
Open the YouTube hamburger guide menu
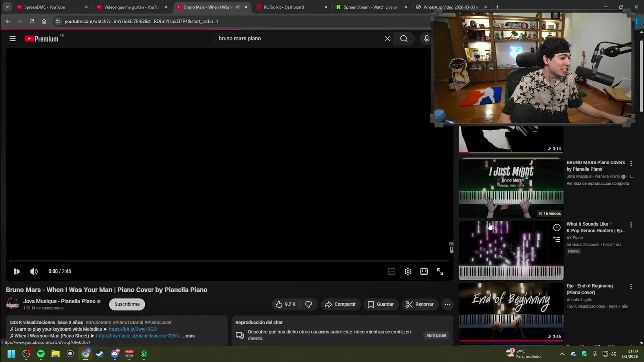12,39
